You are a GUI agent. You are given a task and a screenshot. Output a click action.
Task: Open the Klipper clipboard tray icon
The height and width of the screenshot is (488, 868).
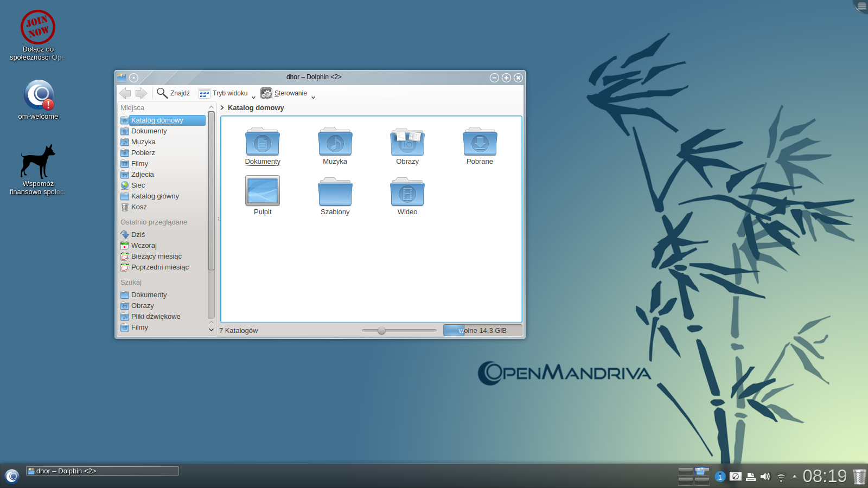pos(736,477)
